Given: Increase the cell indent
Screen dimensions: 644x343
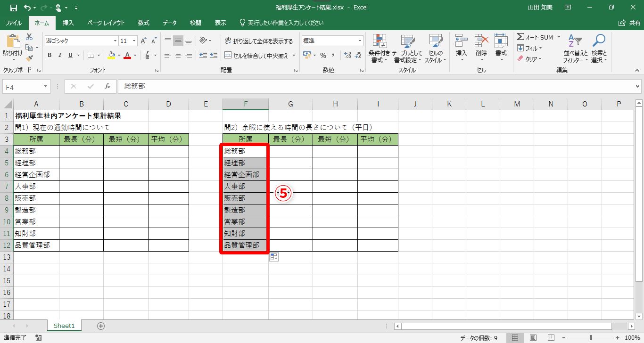Looking at the screenshot, I should click(215, 55).
